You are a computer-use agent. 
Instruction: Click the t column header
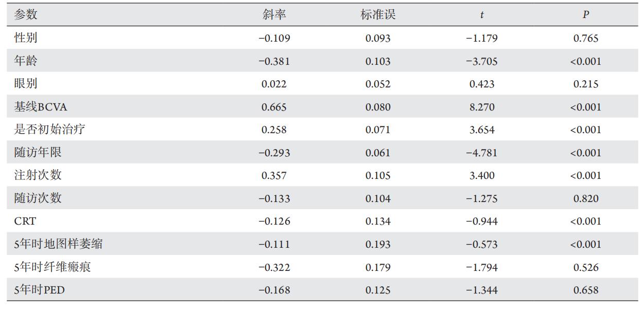click(482, 15)
